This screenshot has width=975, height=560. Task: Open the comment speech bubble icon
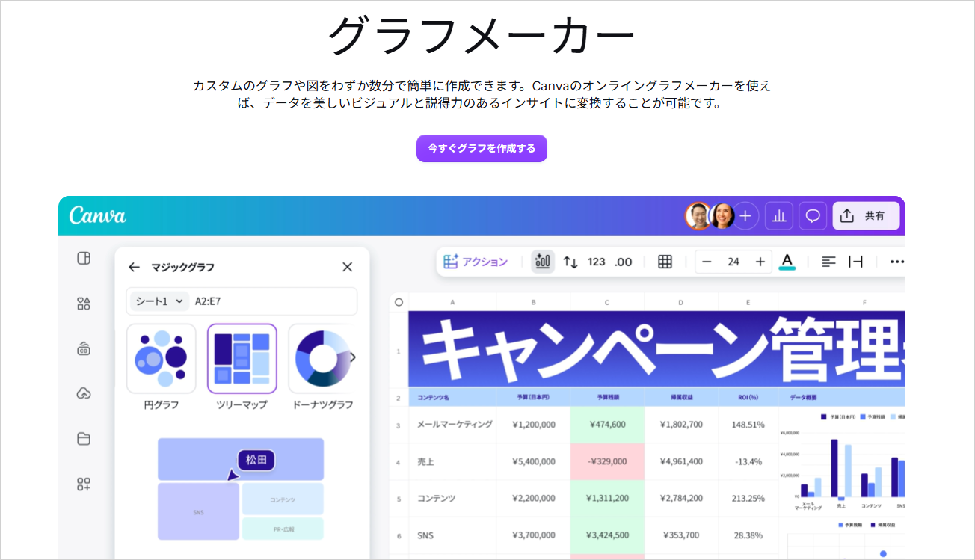pyautogui.click(x=812, y=216)
